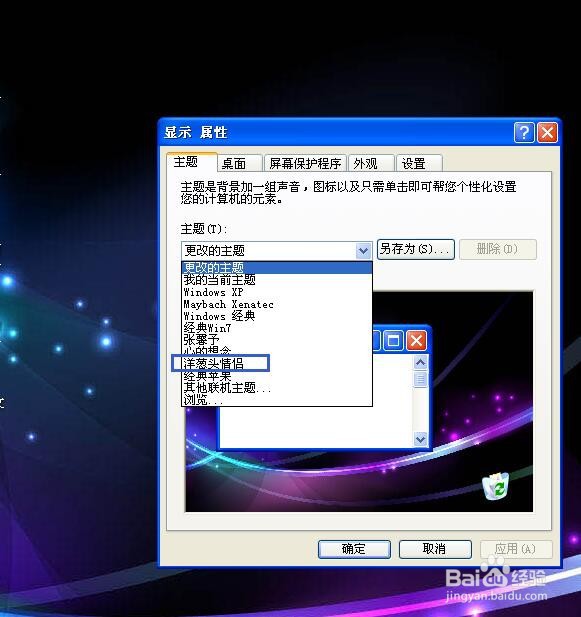Go to the 设置 tab

pyautogui.click(x=419, y=163)
